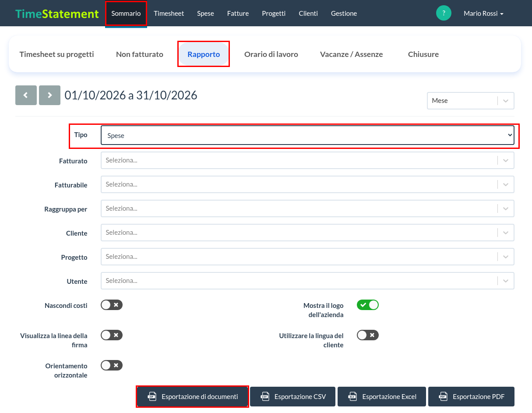Switch on Orientamento orizzontale
Viewport: 532px width, 413px height.
pyautogui.click(x=112, y=365)
